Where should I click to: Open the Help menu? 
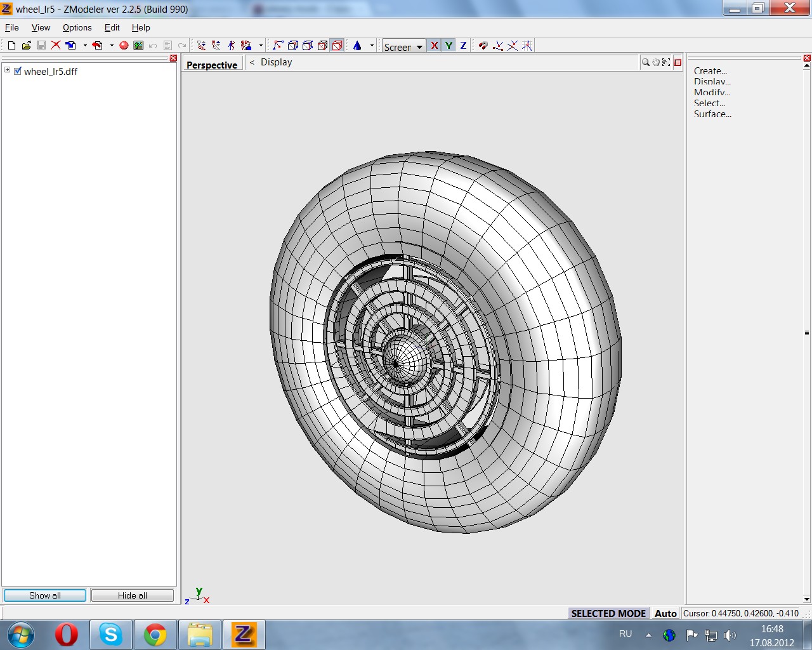(x=141, y=27)
